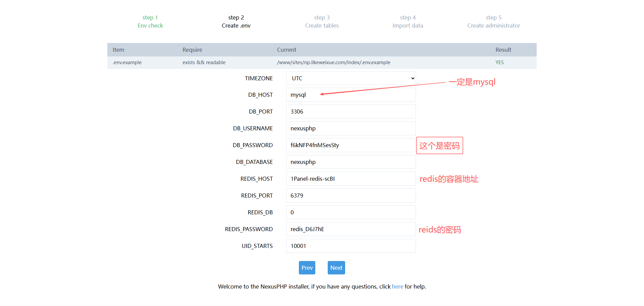Click the REDIS_PORT input field
The height and width of the screenshot is (306, 644).
tap(351, 195)
